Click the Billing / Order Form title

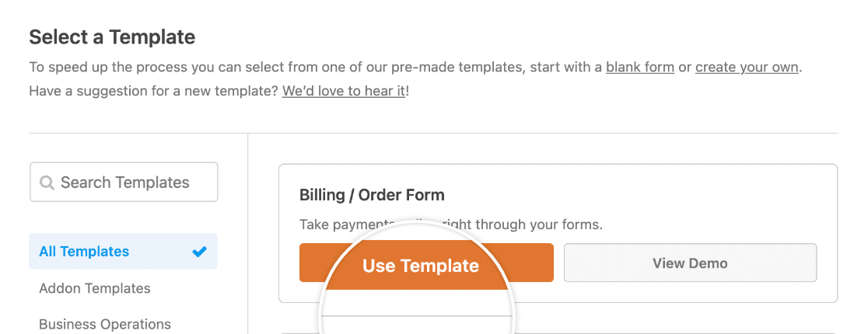372,195
